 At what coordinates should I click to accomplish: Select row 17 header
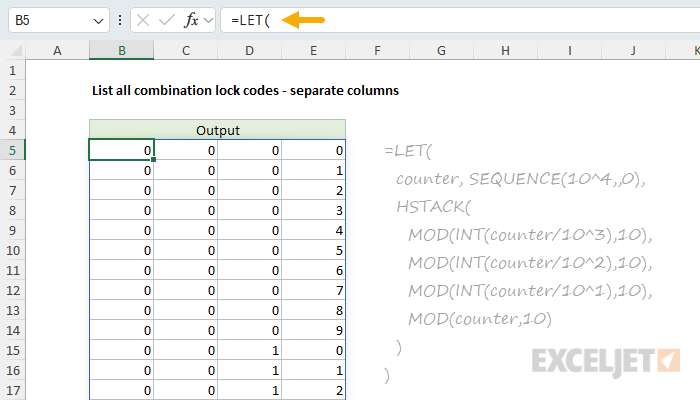pos(12,391)
